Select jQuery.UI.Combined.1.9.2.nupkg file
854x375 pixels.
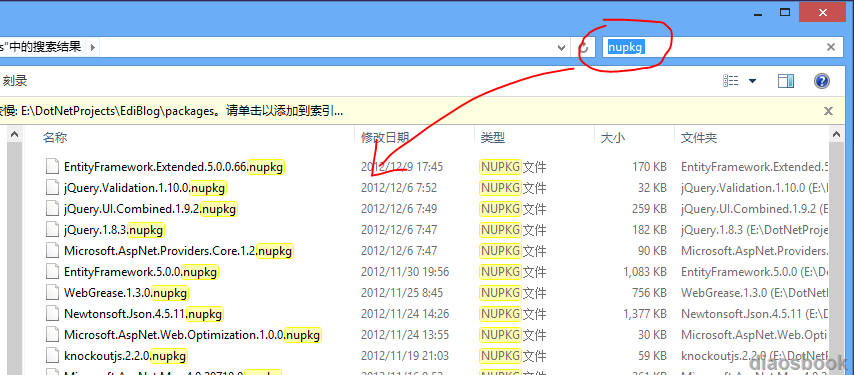(x=150, y=208)
